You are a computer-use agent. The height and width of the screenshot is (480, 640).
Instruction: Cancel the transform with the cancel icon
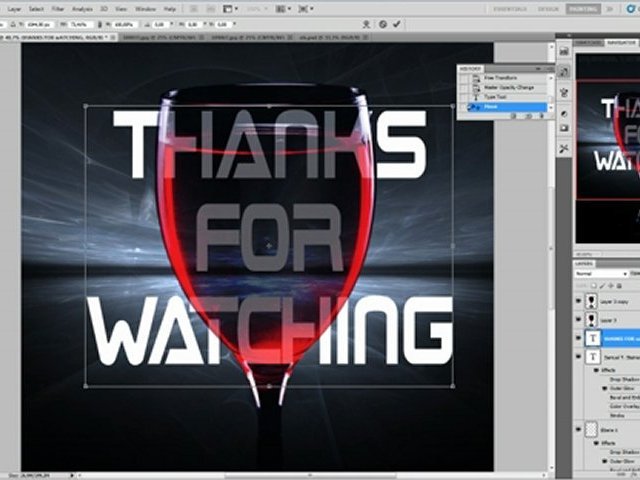(382, 24)
